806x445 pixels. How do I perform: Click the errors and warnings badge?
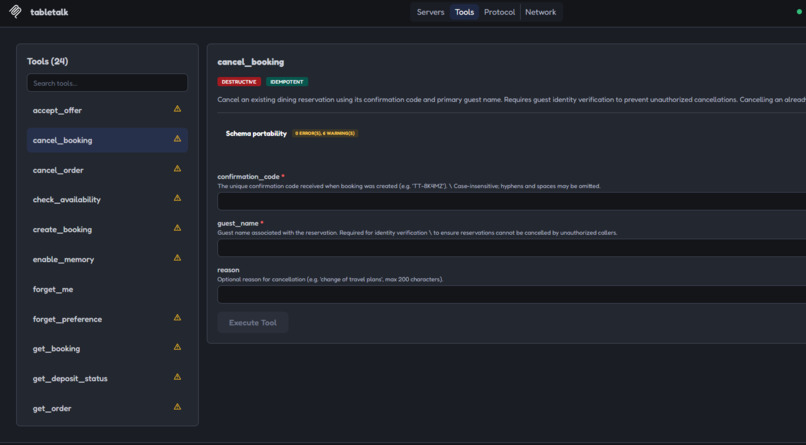pos(325,133)
